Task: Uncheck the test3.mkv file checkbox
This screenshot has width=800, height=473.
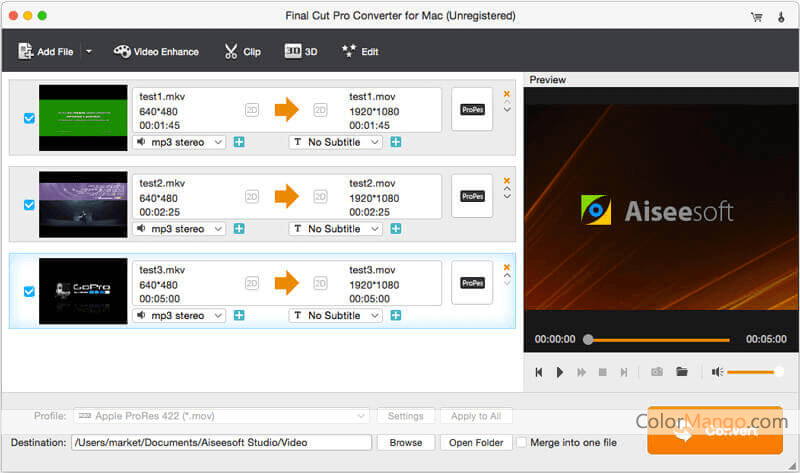Action: click(x=28, y=292)
